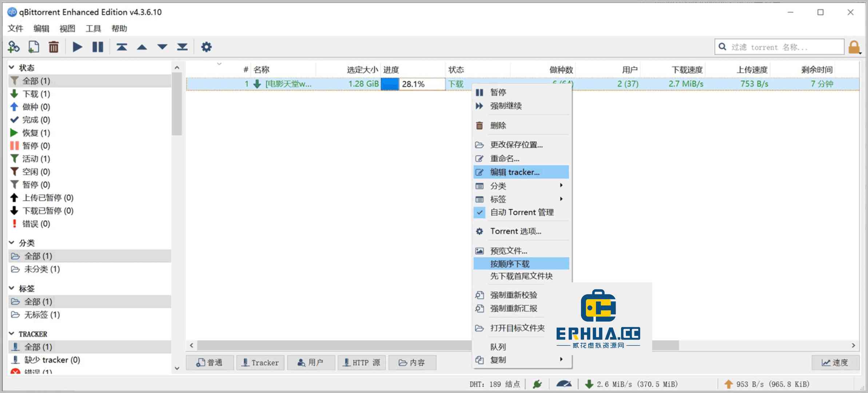Open the 工具 menu

tap(93, 29)
